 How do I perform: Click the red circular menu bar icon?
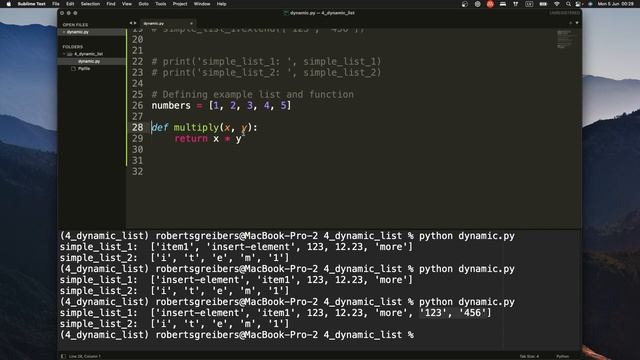coord(490,4)
